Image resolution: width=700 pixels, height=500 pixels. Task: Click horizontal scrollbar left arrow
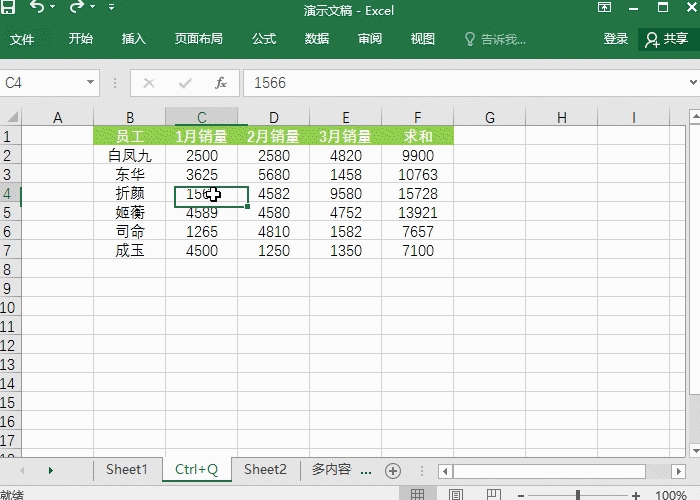pos(445,471)
